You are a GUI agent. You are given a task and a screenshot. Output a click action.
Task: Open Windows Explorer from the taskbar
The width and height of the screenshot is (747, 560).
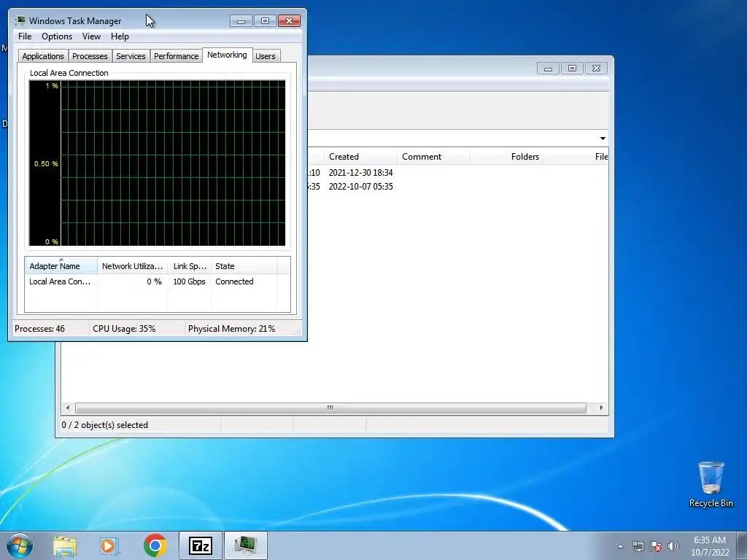tap(65, 545)
